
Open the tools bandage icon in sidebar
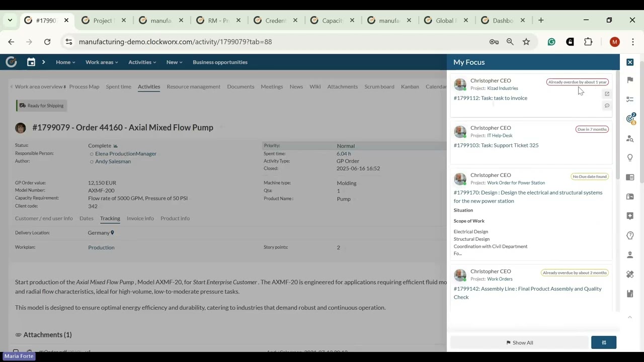630,274
